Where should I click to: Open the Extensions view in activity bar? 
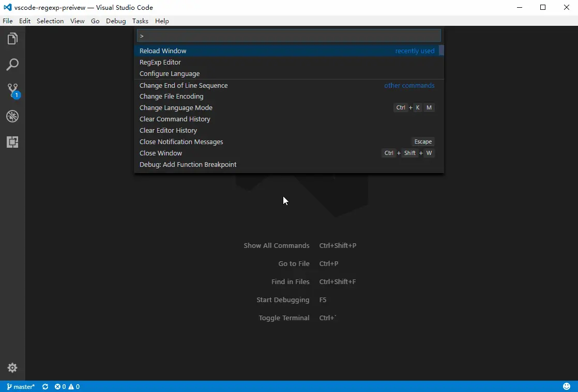click(x=12, y=142)
